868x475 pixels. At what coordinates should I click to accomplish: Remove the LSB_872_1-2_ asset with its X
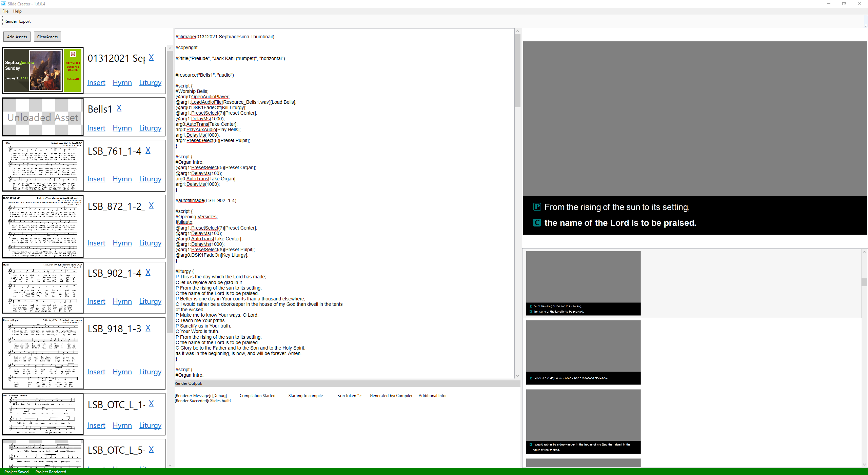click(x=151, y=205)
